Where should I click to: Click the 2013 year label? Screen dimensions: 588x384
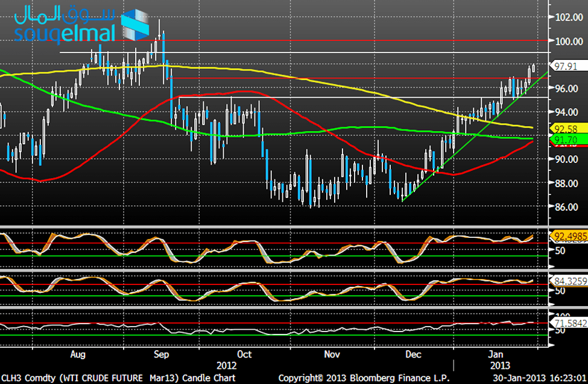tap(500, 366)
